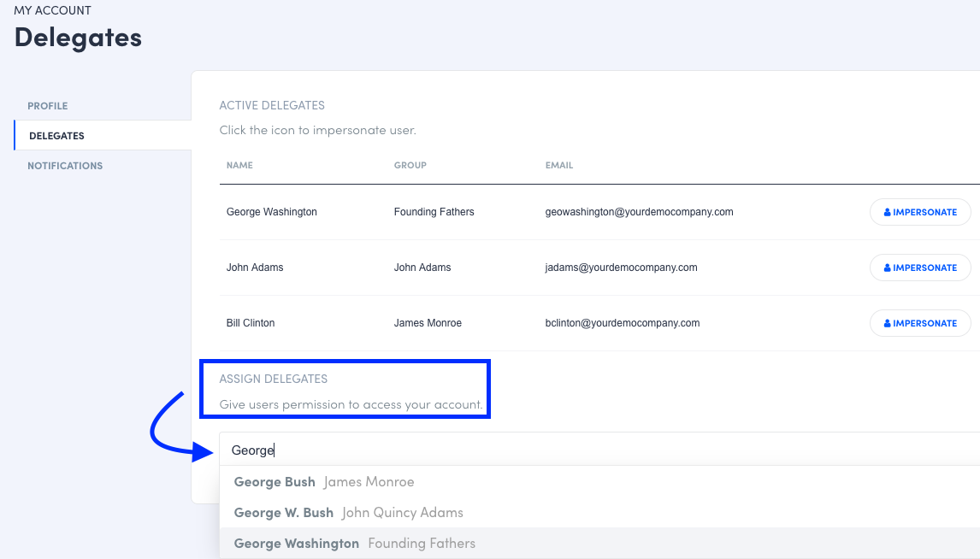This screenshot has height=559, width=980.
Task: Impersonate John Adams via his Impersonate button
Action: tap(920, 267)
